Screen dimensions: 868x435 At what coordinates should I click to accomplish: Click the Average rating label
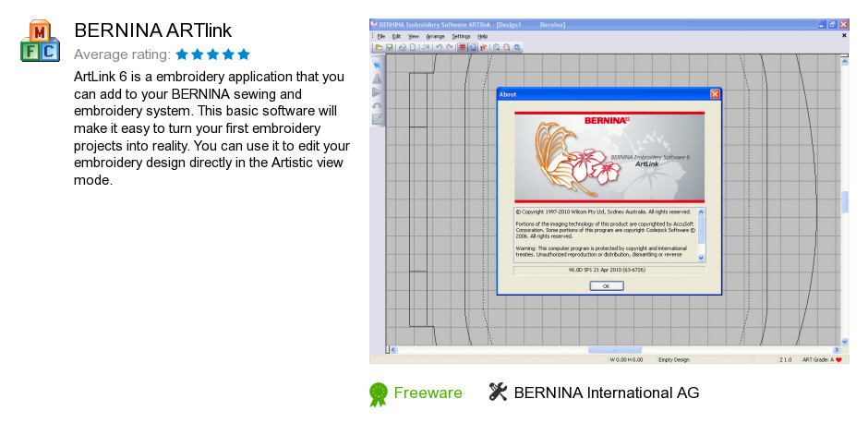tap(122, 54)
